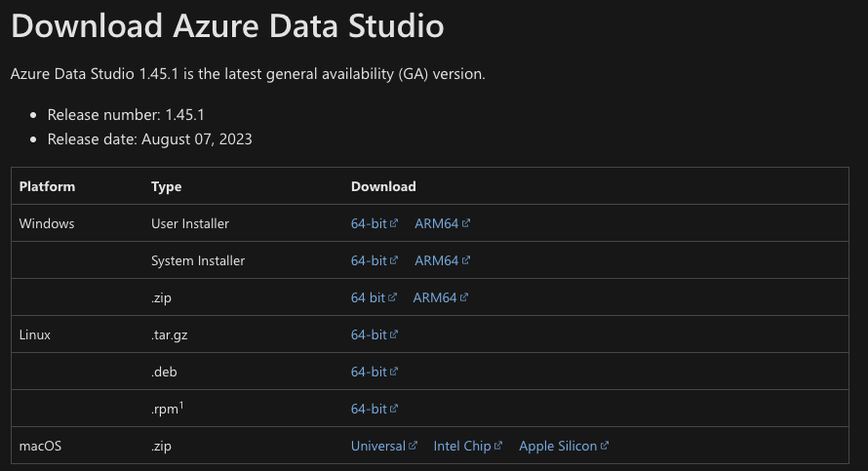The width and height of the screenshot is (868, 471).
Task: Open Windows User Installer ARM64 download link
Action: pos(443,223)
